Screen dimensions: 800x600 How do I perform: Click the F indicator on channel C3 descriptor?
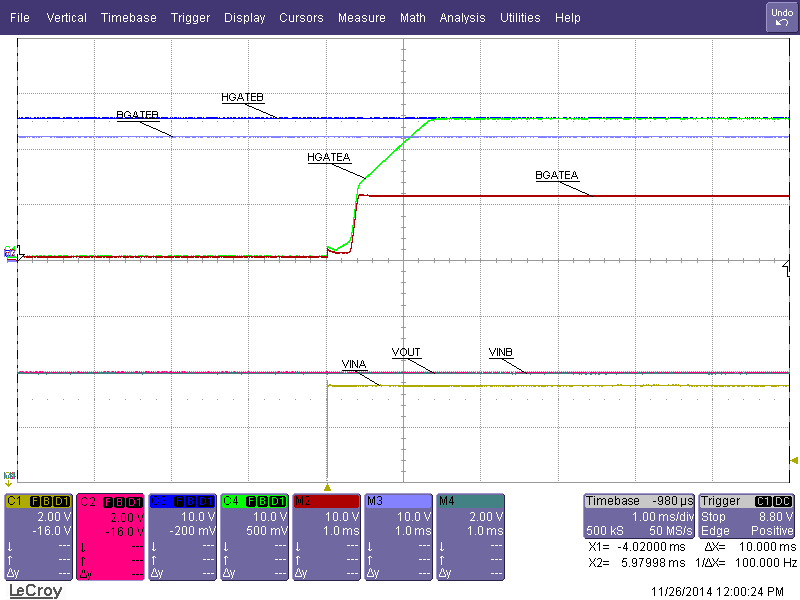pyautogui.click(x=179, y=502)
